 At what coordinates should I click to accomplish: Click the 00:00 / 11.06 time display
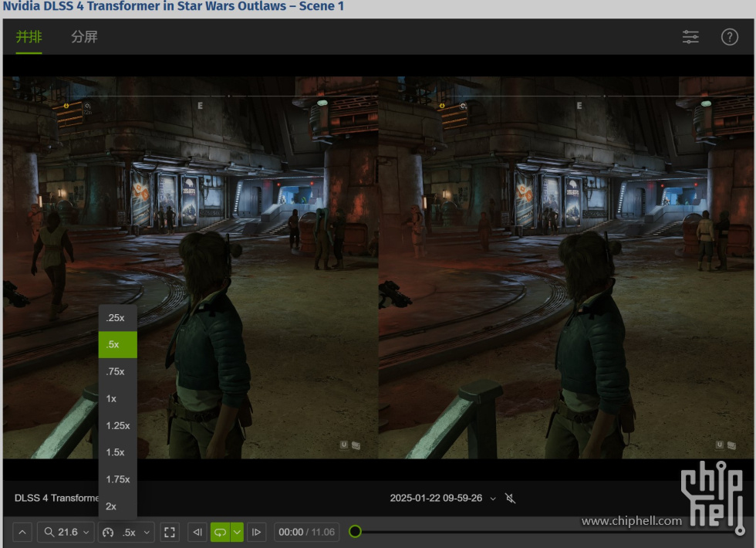point(307,532)
